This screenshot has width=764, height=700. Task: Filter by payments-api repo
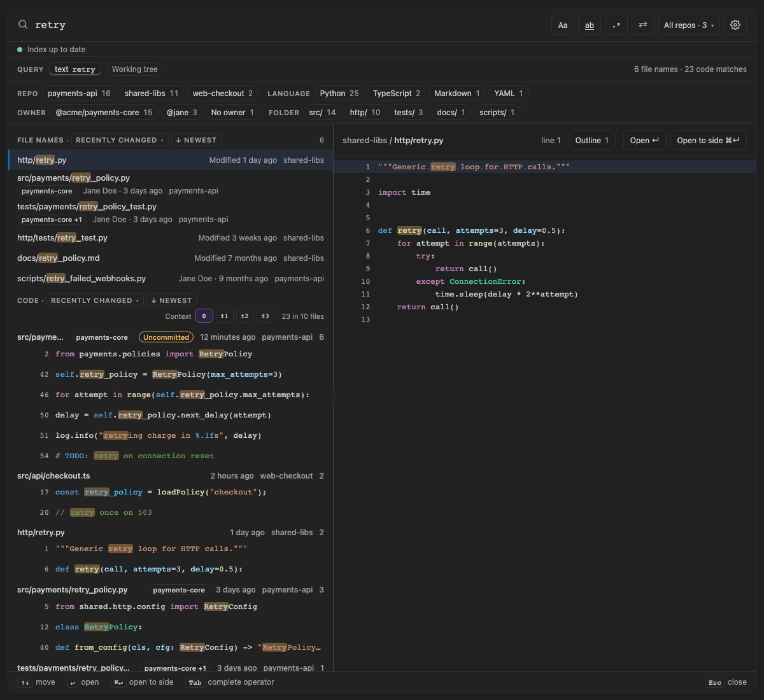(x=79, y=94)
